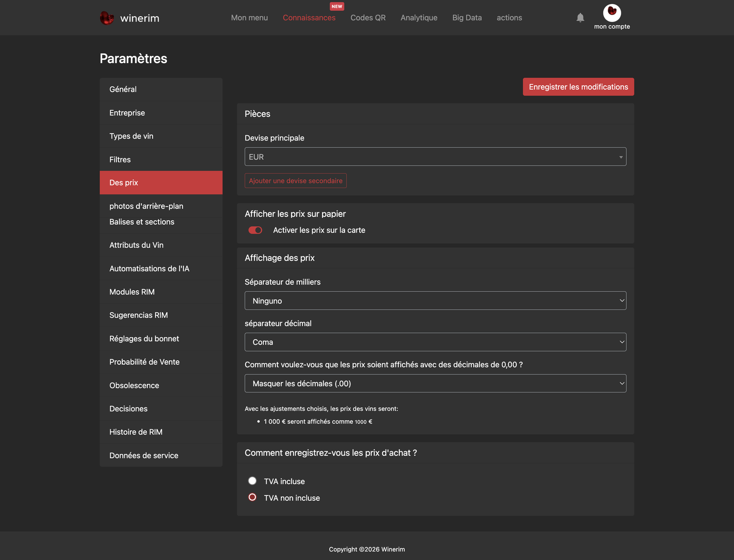Open the actions nav menu
734x560 pixels.
pyautogui.click(x=509, y=18)
